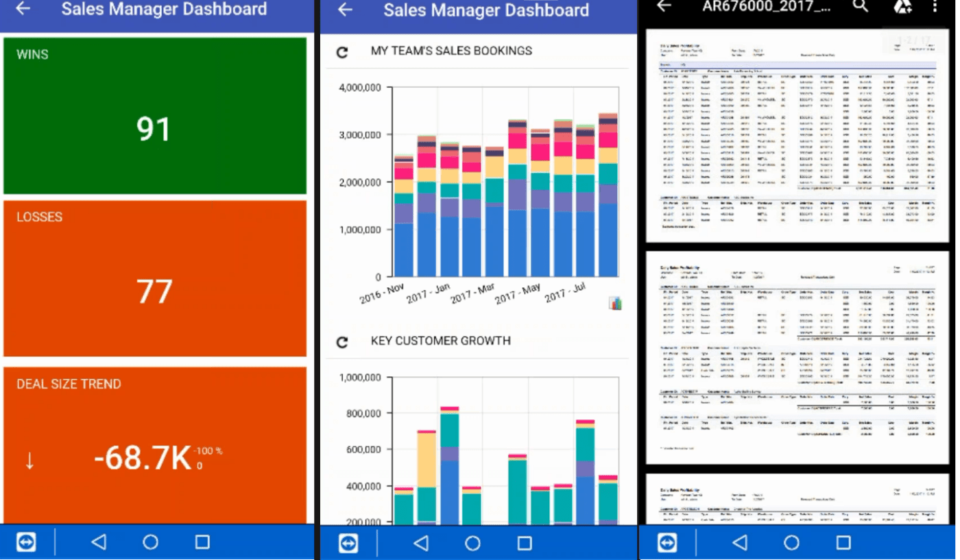
Task: Tap the back arrow in the PDF viewer
Action: pos(663,6)
